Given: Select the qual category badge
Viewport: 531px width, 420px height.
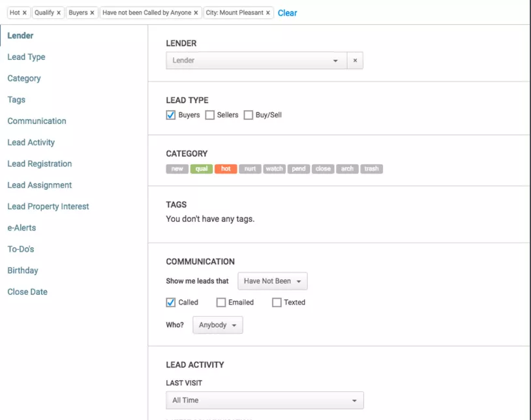Looking at the screenshot, I should tap(201, 169).
